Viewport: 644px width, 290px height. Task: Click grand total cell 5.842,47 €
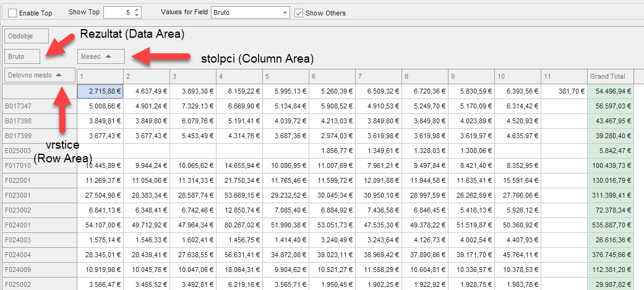(611, 151)
